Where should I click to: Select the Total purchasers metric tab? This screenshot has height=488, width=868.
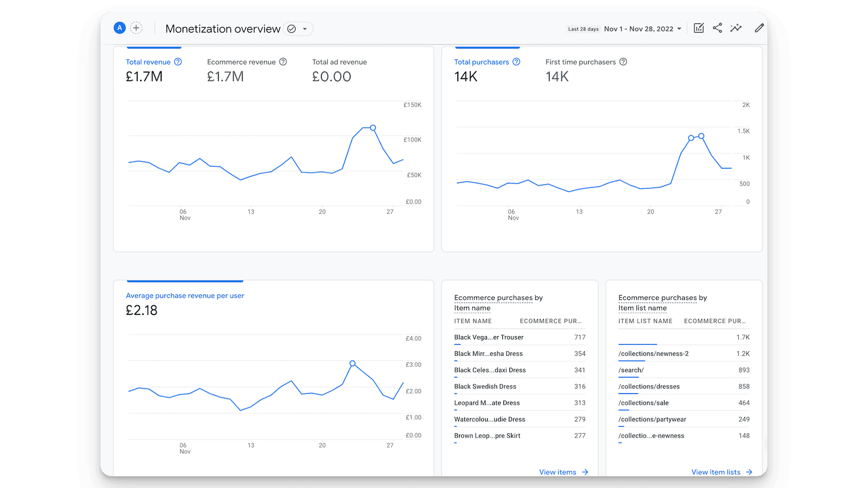point(487,70)
